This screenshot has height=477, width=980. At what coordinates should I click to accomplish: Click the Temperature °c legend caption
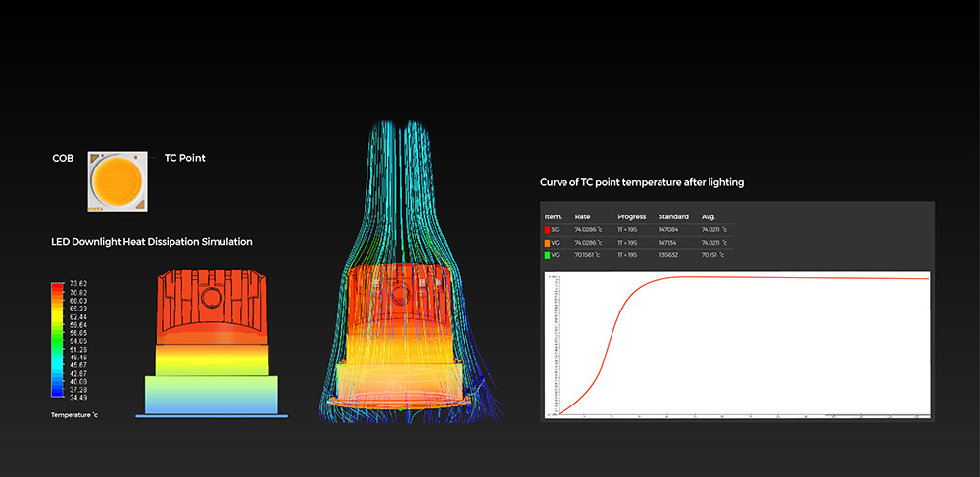pos(74,415)
